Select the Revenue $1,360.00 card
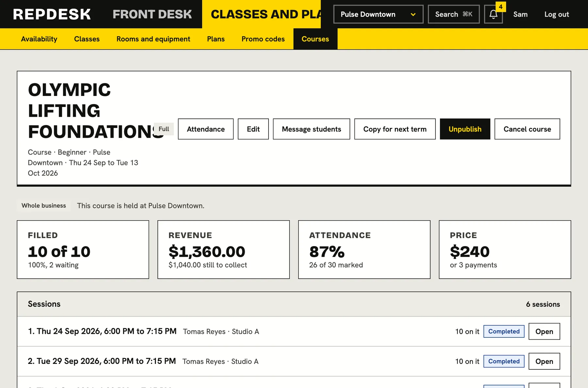This screenshot has height=388, width=588. 224,250
